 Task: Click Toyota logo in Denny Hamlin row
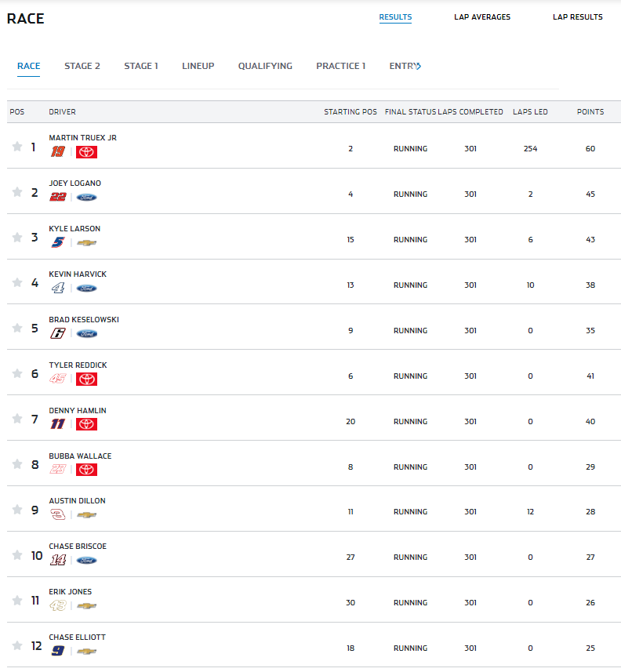click(86, 424)
